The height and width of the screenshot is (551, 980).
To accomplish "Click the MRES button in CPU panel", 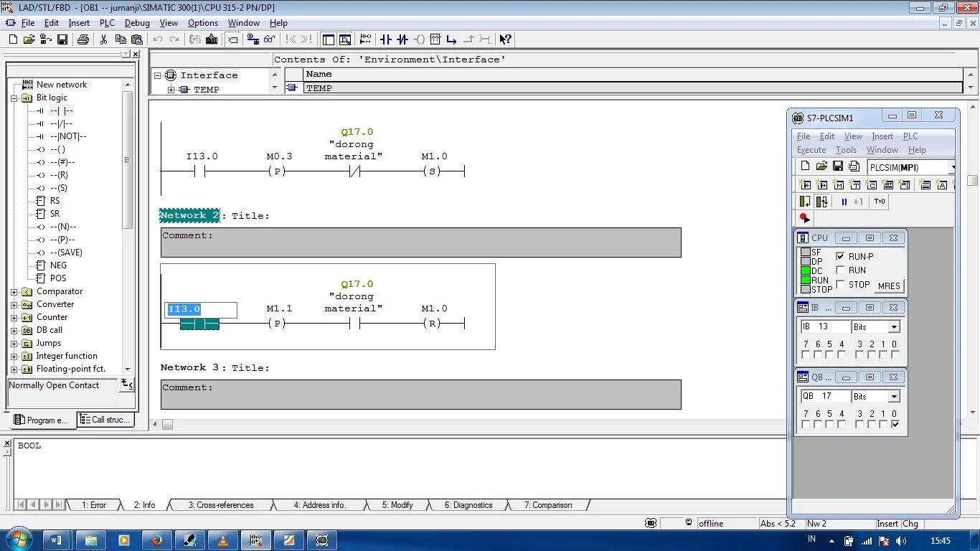I will (889, 286).
